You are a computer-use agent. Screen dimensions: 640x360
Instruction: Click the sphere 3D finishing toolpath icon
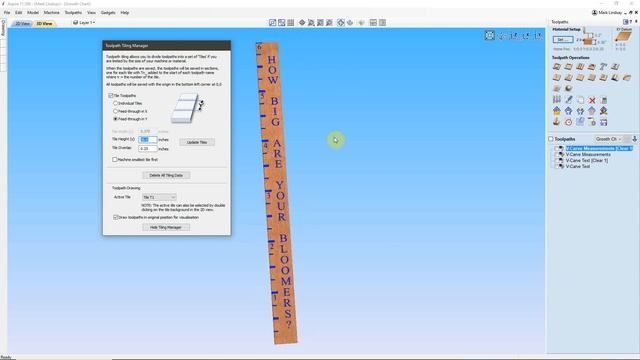569,88
